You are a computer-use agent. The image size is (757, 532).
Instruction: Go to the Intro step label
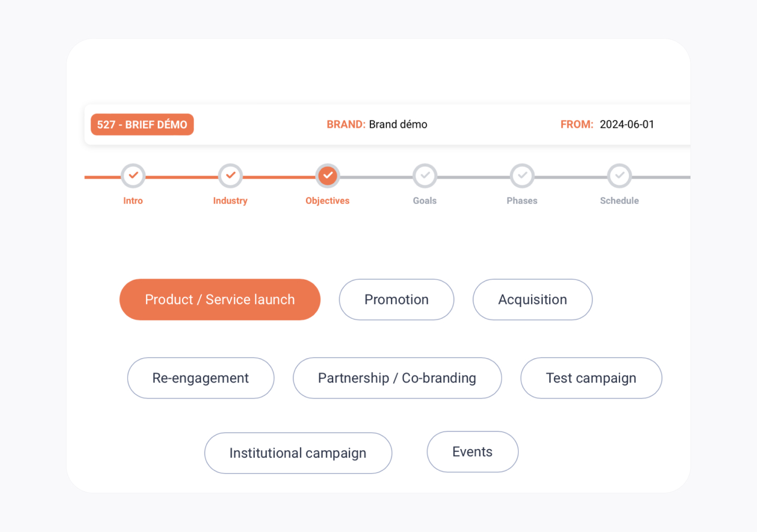[x=133, y=201]
